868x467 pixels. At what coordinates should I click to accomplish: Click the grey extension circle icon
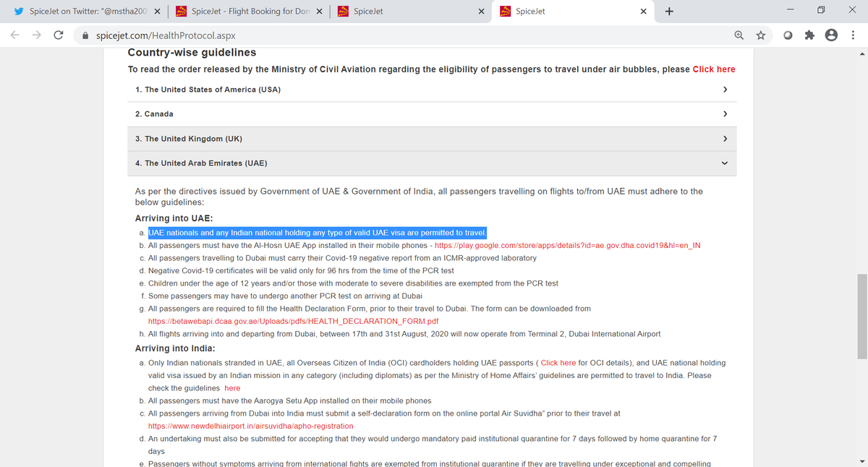pos(788,35)
